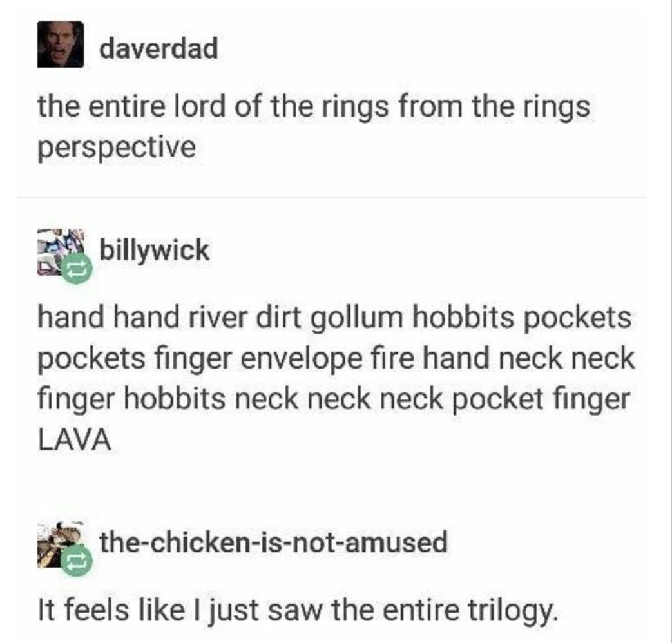Click the green reblog icon on billywick's avatar
Image resolution: width=672 pixels, height=643 pixels.
(76, 269)
